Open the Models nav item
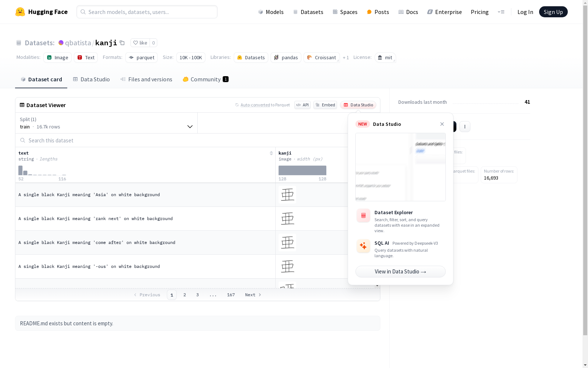The height and width of the screenshot is (368, 588). [271, 12]
